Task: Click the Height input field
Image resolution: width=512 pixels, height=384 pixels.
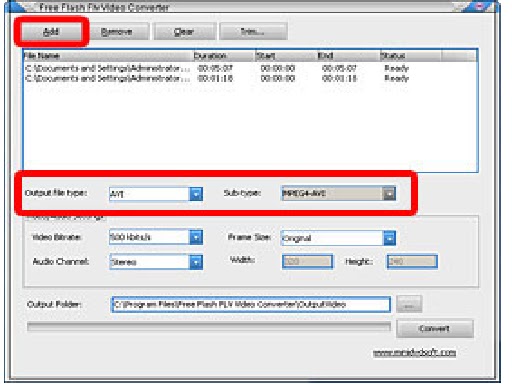Action: (412, 262)
